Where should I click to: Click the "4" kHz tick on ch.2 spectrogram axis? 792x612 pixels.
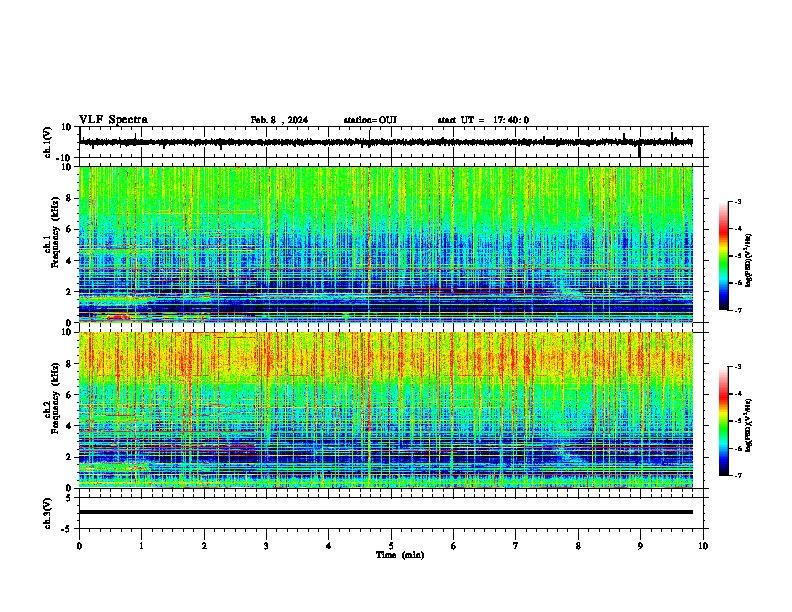(70, 426)
